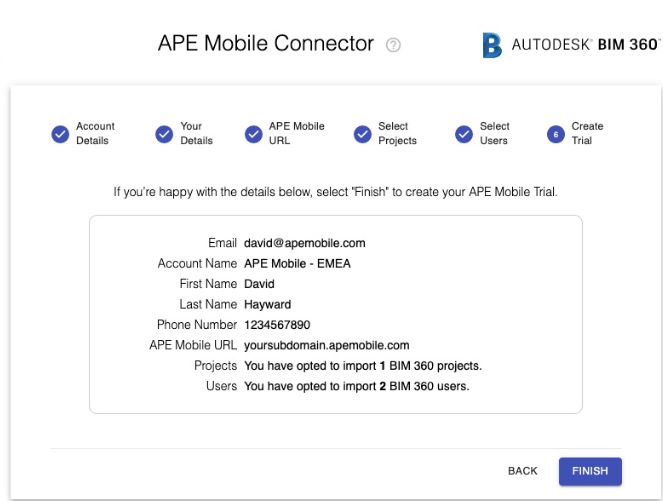Screen dimensions: 663x501
Task: Click the Back button
Action: pyautogui.click(x=523, y=471)
